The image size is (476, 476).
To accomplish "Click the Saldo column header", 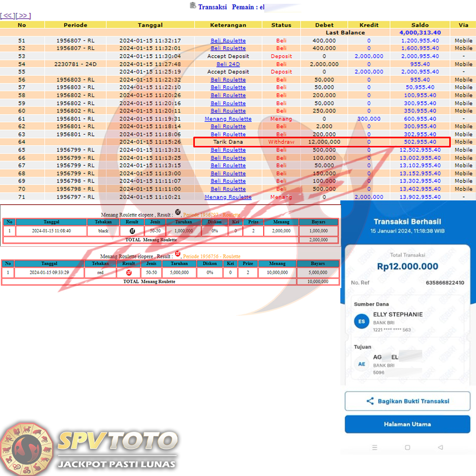I will point(419,25).
